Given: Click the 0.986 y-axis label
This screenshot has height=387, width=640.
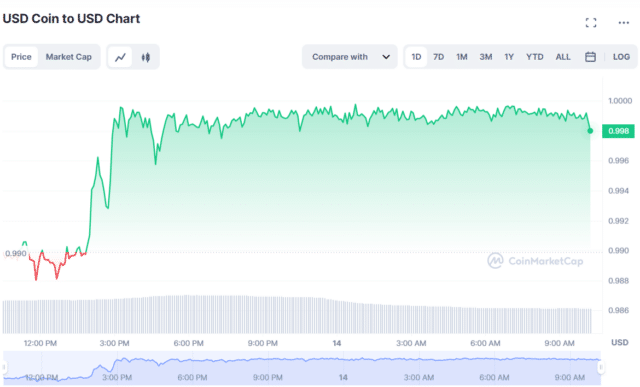Looking at the screenshot, I should click(618, 311).
